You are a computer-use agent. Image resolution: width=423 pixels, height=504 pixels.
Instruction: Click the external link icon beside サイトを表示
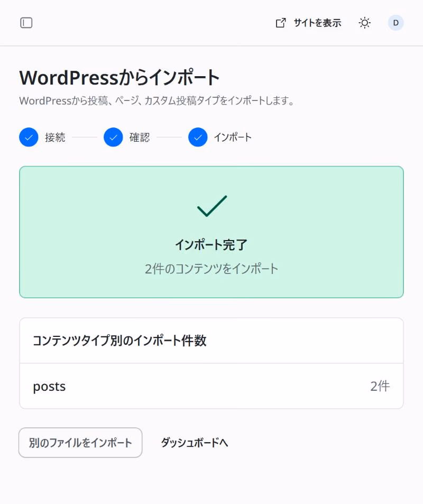click(281, 23)
